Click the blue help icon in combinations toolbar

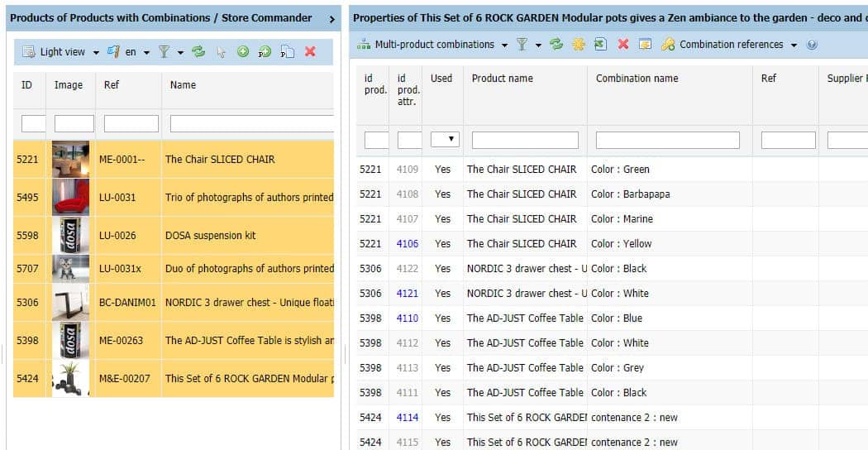(x=812, y=45)
